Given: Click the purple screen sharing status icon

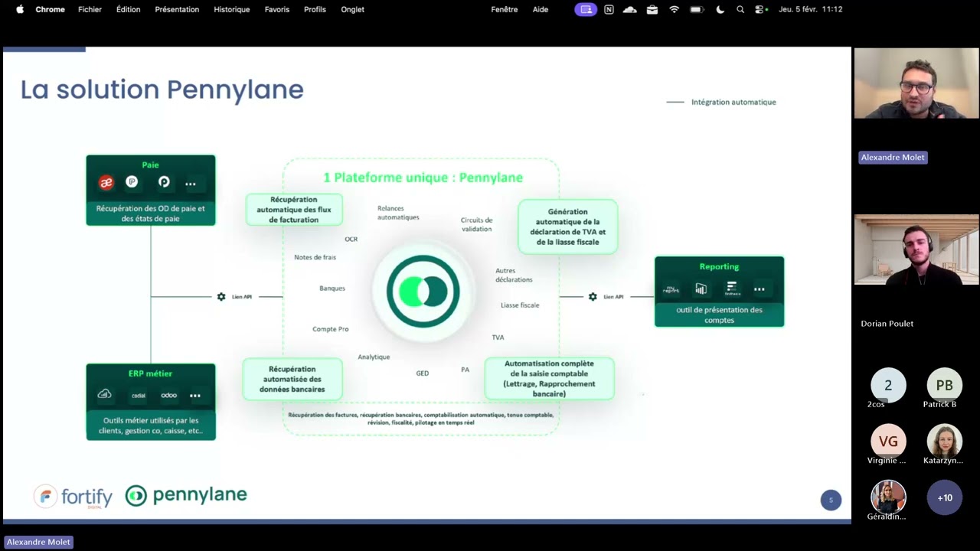Looking at the screenshot, I should [x=586, y=9].
